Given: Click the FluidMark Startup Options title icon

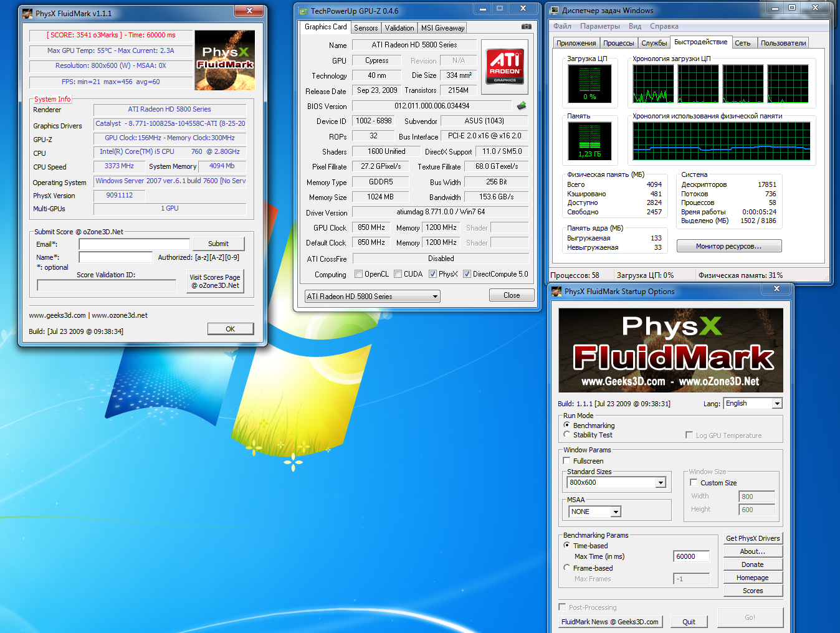Looking at the screenshot, I should pyautogui.click(x=557, y=291).
